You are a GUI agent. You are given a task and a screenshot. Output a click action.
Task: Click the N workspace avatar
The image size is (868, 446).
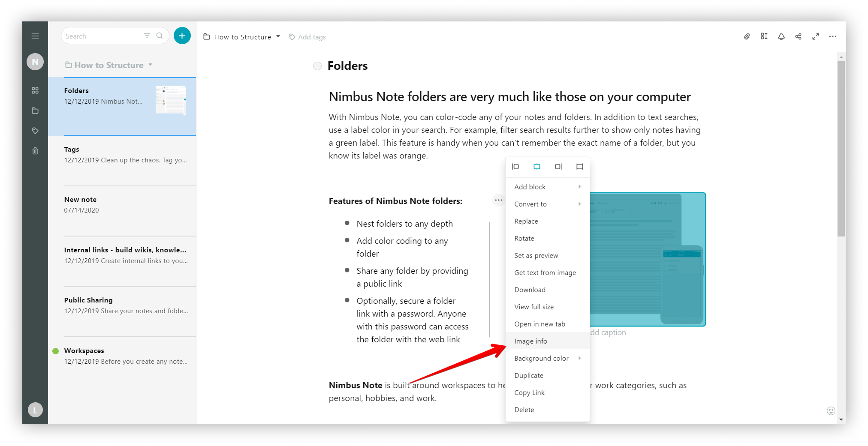[35, 62]
